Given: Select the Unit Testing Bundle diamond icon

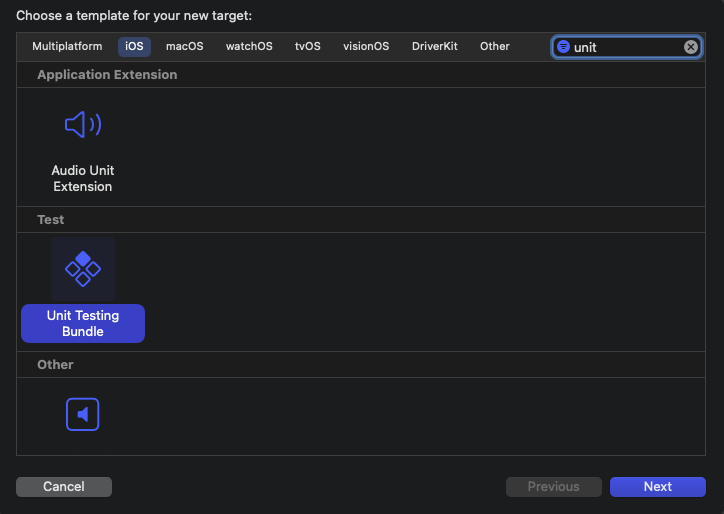Looking at the screenshot, I should [x=83, y=269].
